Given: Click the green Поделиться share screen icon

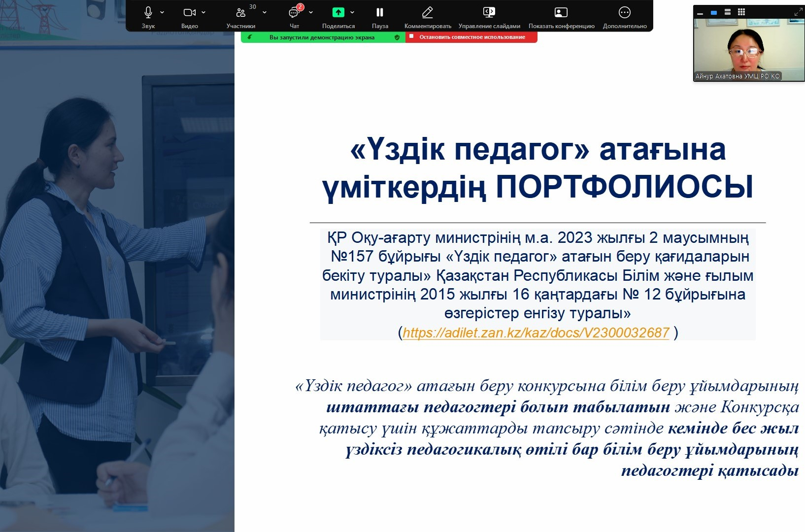Looking at the screenshot, I should [338, 13].
